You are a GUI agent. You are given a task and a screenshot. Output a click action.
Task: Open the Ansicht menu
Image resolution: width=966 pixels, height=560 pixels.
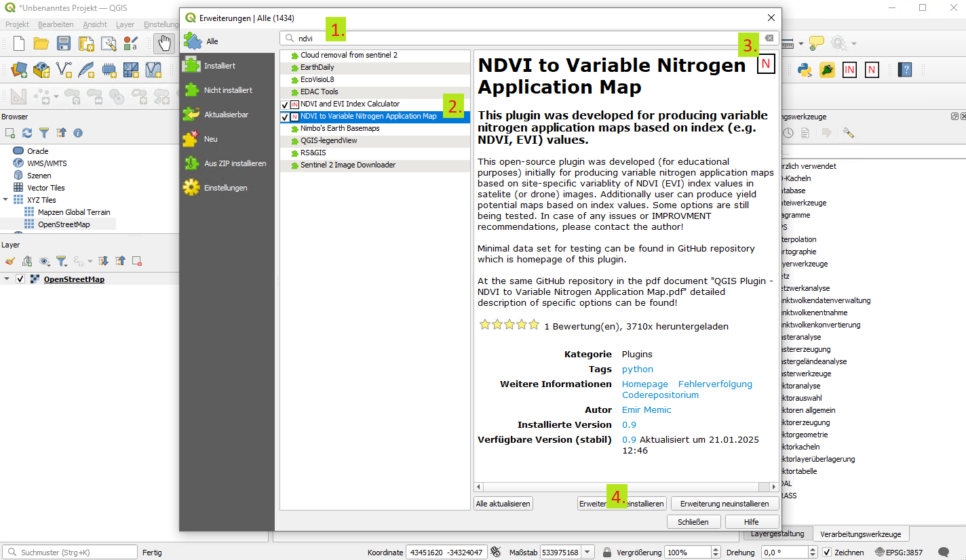click(95, 24)
